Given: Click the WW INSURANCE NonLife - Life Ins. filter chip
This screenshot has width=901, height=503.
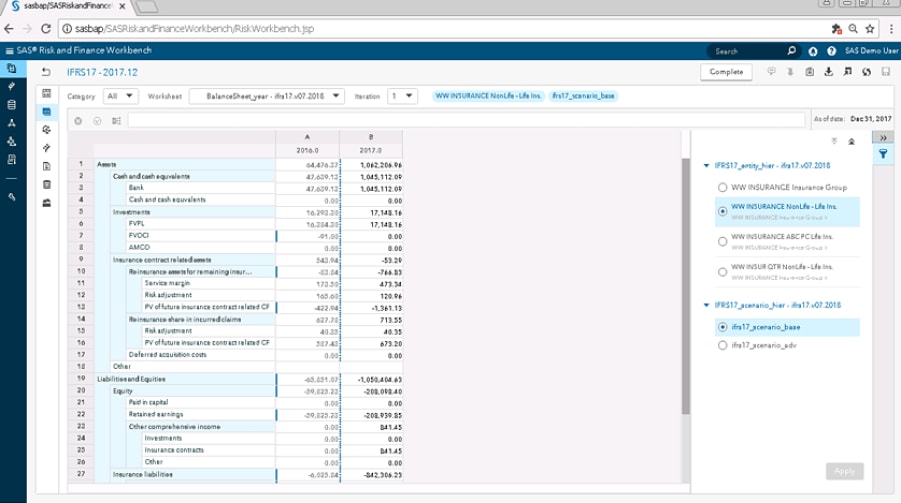Looking at the screenshot, I should [x=488, y=96].
